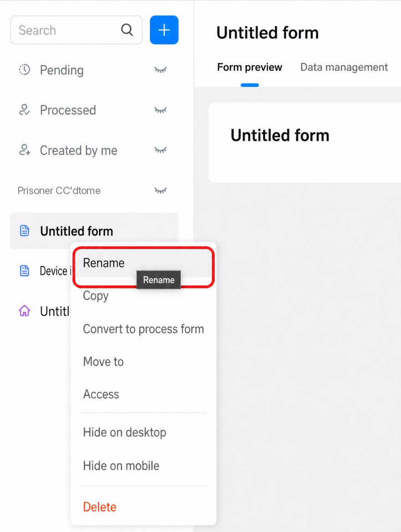Click the selected Untitled form document icon
Screen dimensions: 401x532
pos(25,231)
